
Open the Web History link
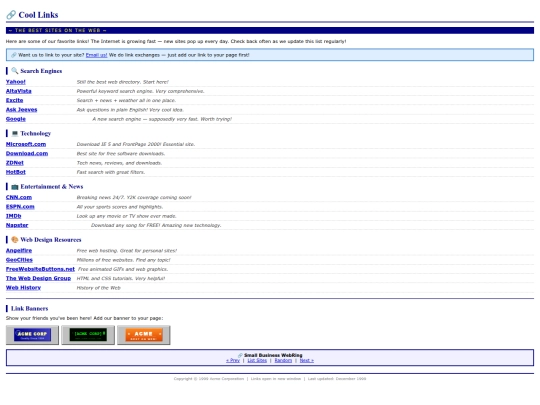click(x=23, y=288)
